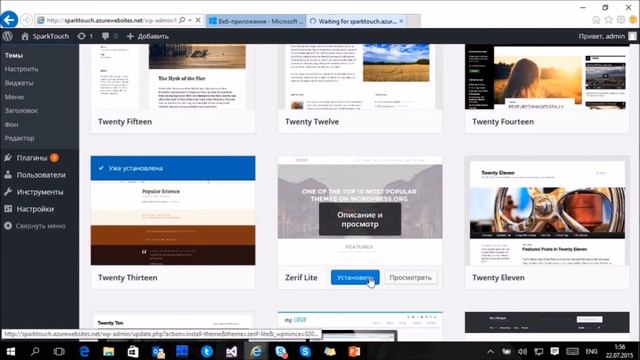Click the Добавить plus menu in admin bar
The width and height of the screenshot is (640, 360).
click(147, 36)
